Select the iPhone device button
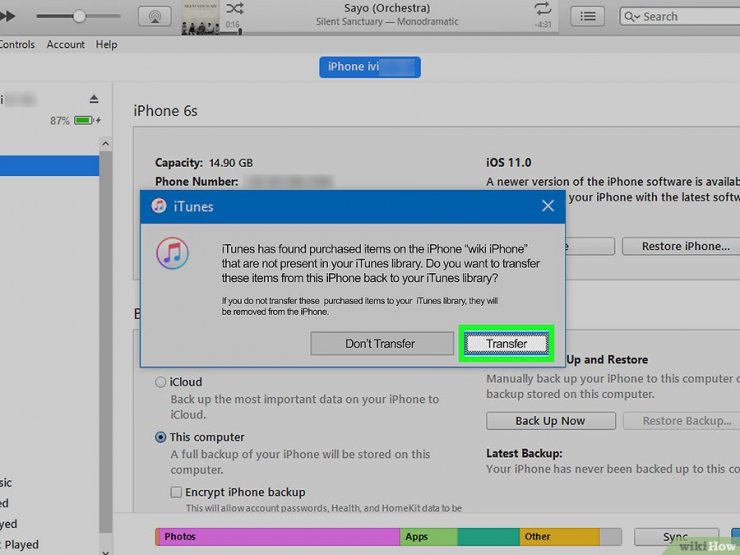The width and height of the screenshot is (740, 555). (x=370, y=67)
